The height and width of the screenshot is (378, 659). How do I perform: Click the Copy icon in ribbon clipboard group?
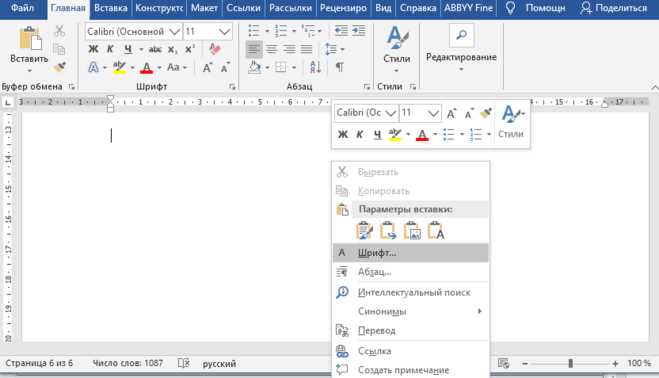pyautogui.click(x=59, y=49)
